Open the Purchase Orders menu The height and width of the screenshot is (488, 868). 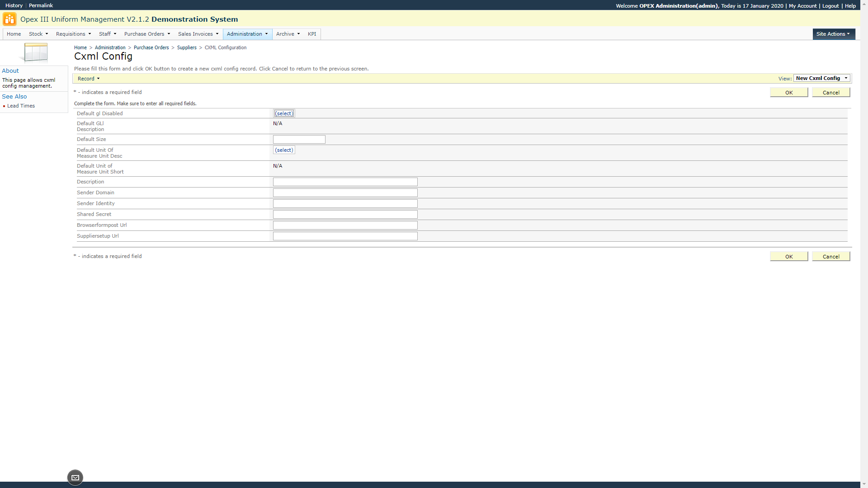147,34
